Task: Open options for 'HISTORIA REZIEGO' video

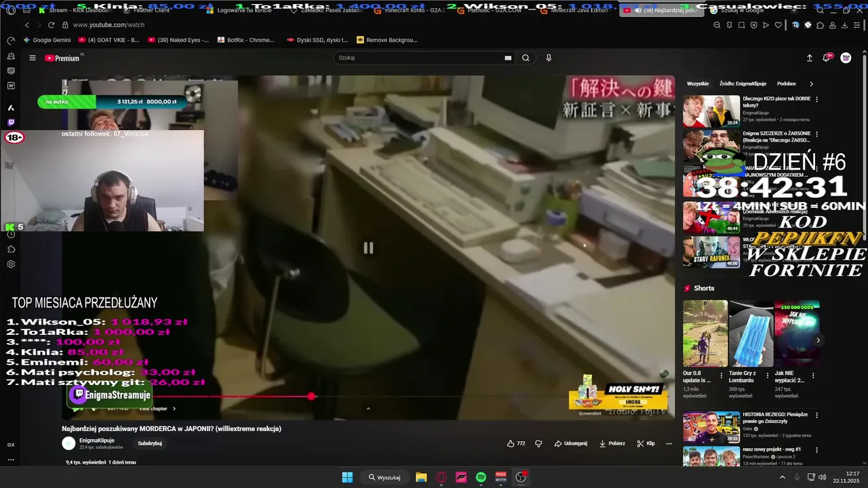Action: point(816,415)
